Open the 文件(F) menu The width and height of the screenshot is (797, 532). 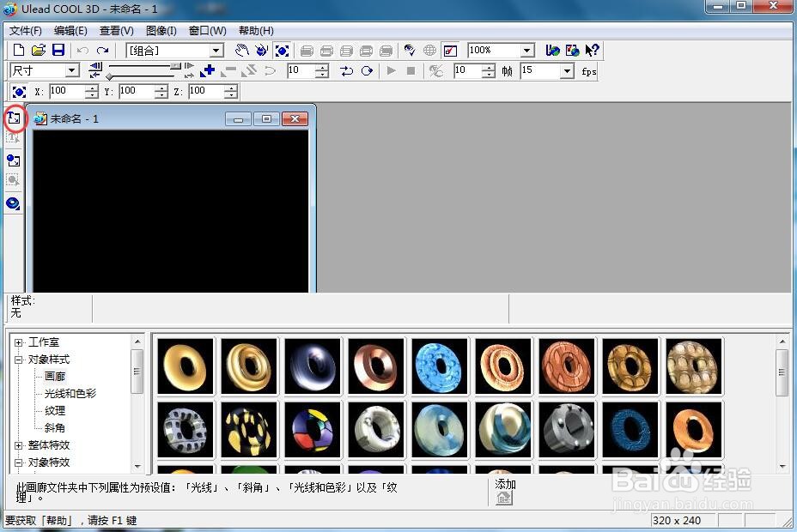[x=26, y=30]
